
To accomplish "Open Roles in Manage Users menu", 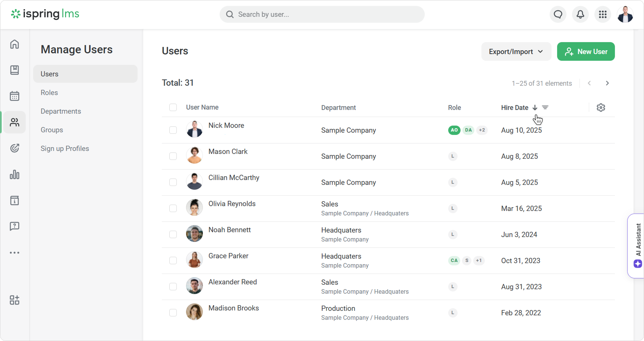I will (49, 92).
